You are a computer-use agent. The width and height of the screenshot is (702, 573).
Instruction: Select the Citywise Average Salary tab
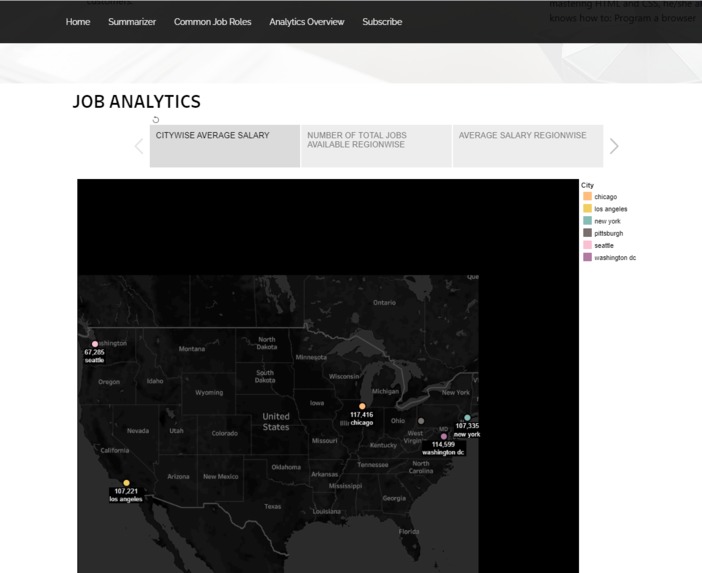[225, 146]
